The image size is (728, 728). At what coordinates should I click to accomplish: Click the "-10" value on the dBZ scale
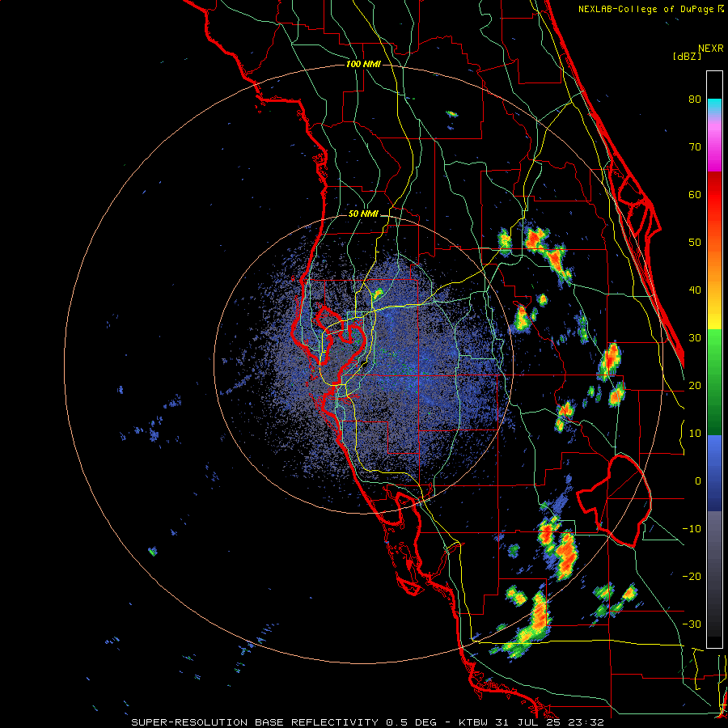click(x=692, y=529)
